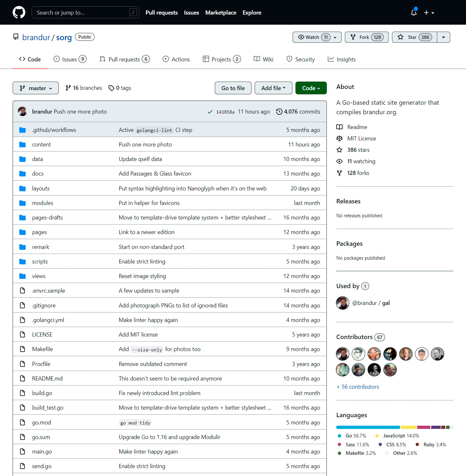Click the file icon for LICENSE
The image size is (466, 476).
tap(22, 335)
